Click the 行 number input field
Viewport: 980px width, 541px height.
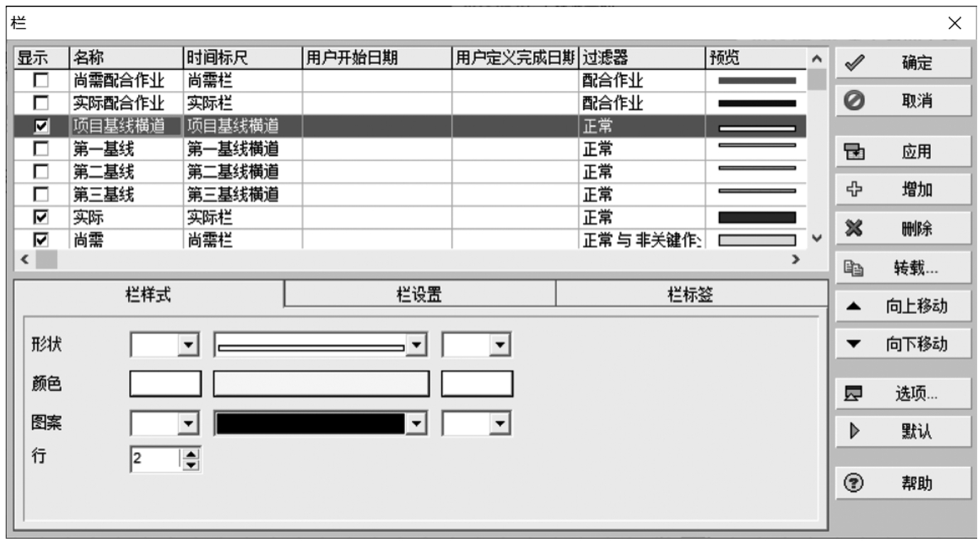pyautogui.click(x=155, y=459)
